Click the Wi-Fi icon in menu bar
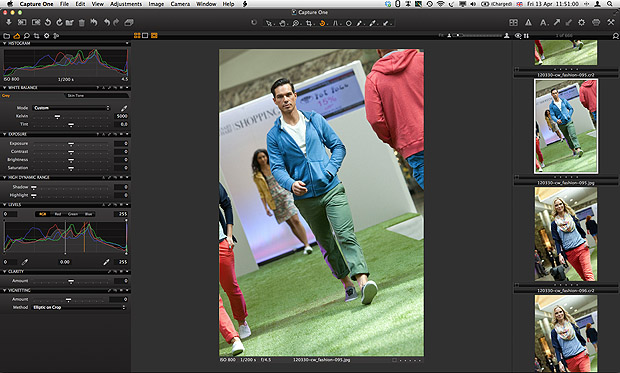This screenshot has height=373, width=620. pyautogui.click(x=440, y=4)
